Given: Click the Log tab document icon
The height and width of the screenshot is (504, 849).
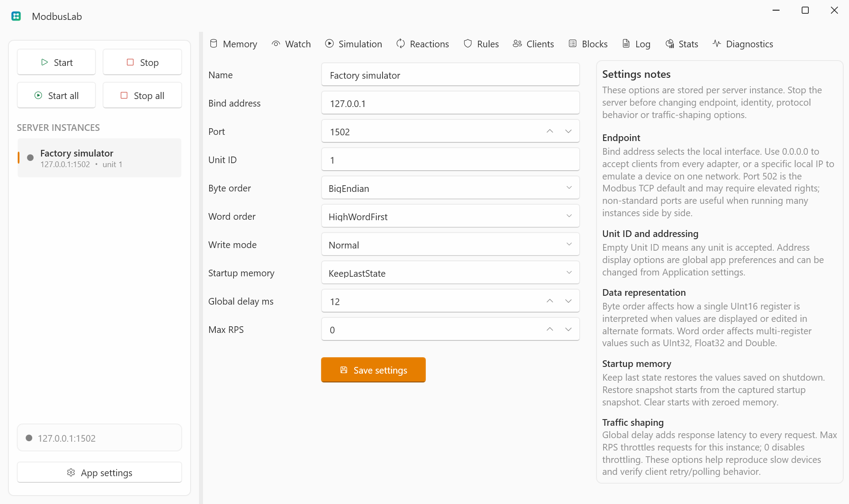Looking at the screenshot, I should [x=626, y=44].
